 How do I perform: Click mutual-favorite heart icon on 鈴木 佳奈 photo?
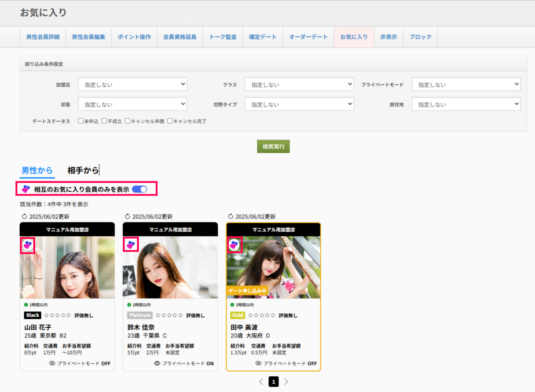point(130,245)
